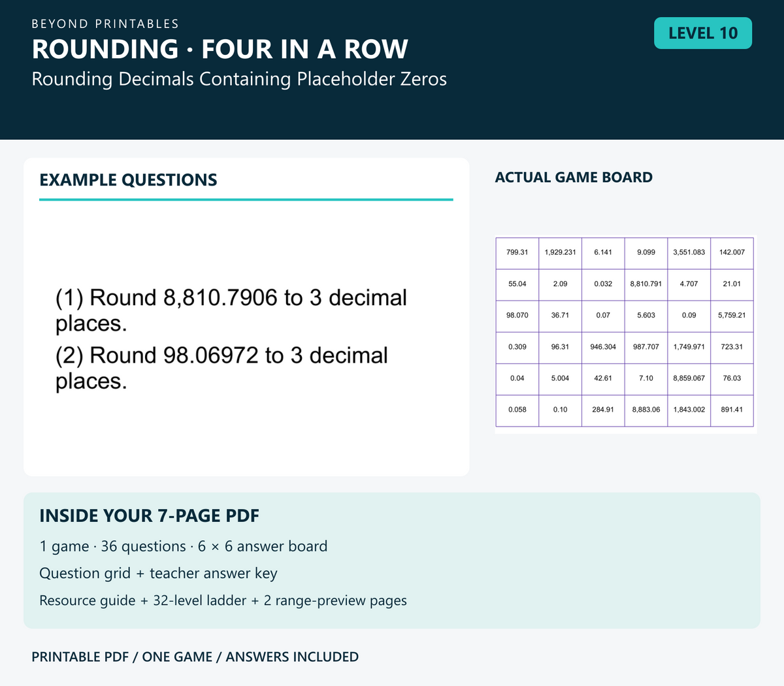Click line 'Resource guide + 32-level ladder + 2 range-preview pages'
Viewport: 784px width, 686px height.
[223, 600]
